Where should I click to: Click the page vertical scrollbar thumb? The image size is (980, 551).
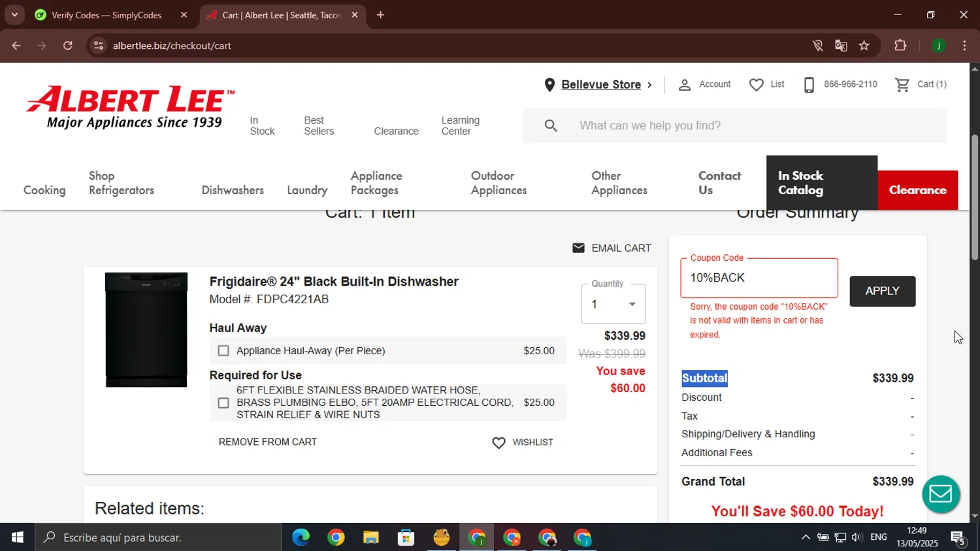point(975,197)
